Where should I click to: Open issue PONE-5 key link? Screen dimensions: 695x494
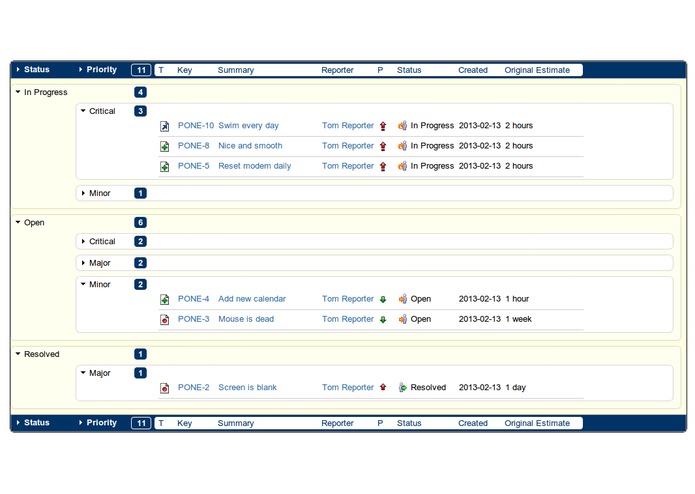click(x=193, y=166)
